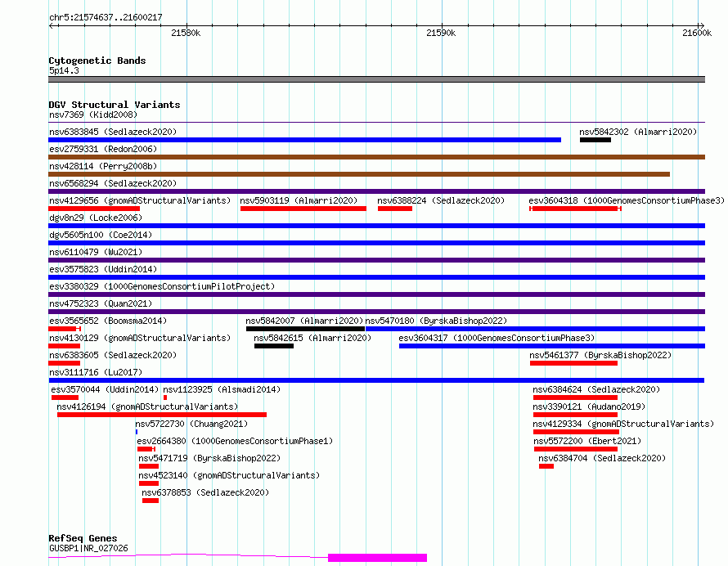Open the nsv6378853 (Sedlazeck2020) label
The height and width of the screenshot is (566, 728).
point(205,492)
